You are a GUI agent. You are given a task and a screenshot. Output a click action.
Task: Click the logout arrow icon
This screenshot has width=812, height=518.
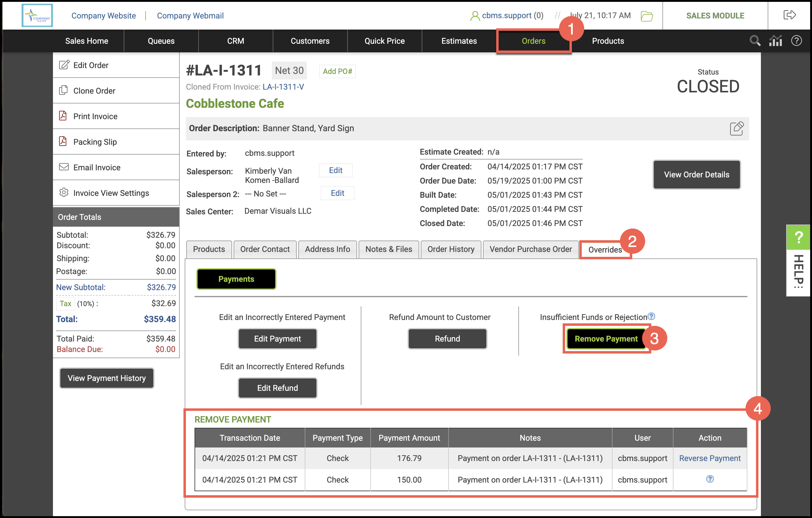pos(790,15)
